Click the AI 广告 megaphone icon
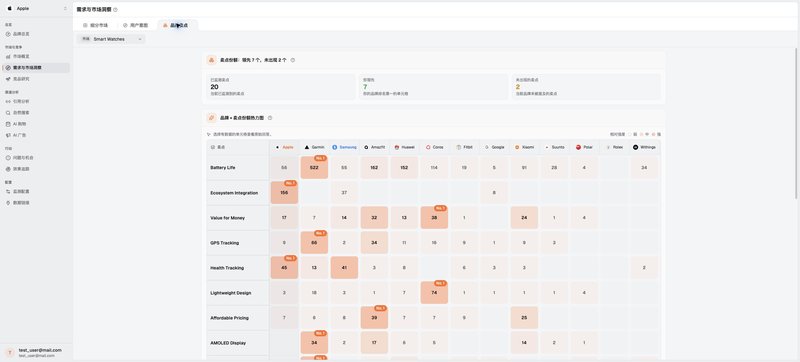This screenshot has width=800, height=362. point(8,135)
